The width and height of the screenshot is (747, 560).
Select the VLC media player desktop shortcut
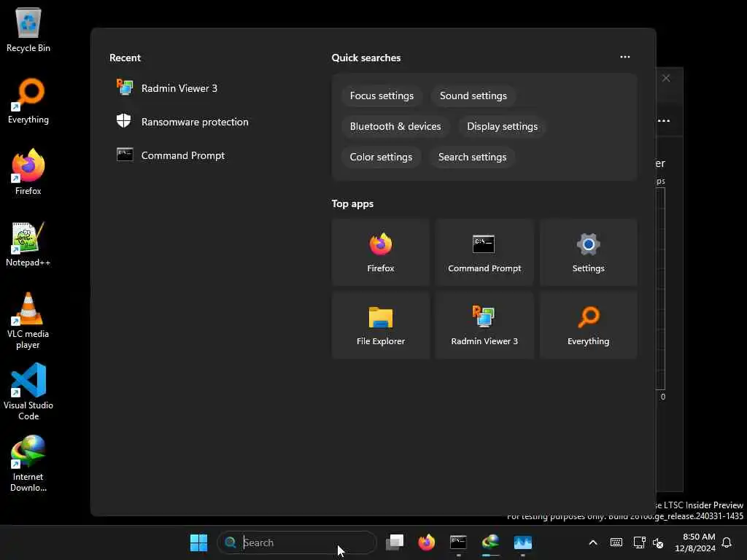(28, 321)
